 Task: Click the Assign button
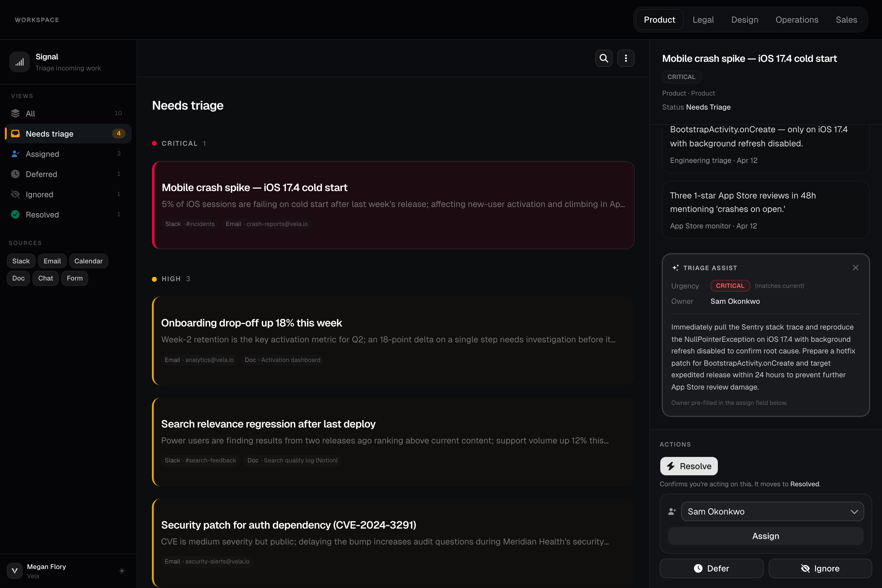(766, 536)
